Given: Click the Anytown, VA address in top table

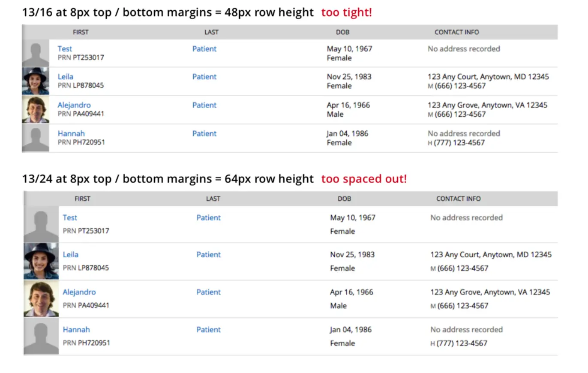Looking at the screenshot, I should point(487,105).
